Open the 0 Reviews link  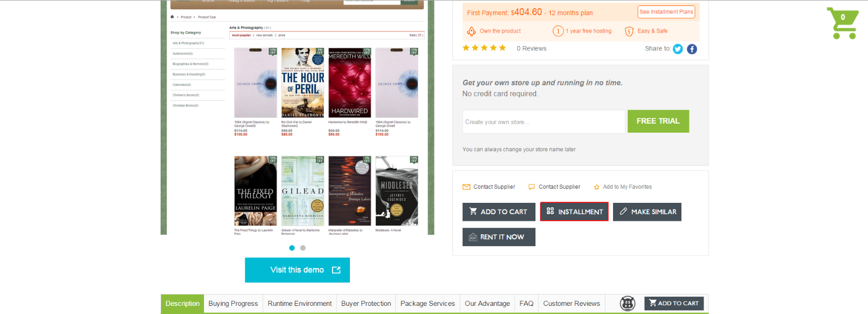(x=531, y=49)
